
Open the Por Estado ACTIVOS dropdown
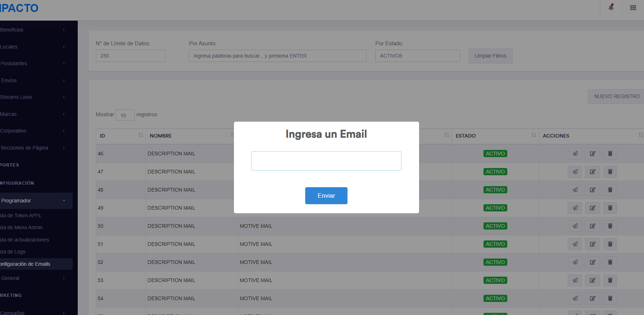tap(417, 56)
